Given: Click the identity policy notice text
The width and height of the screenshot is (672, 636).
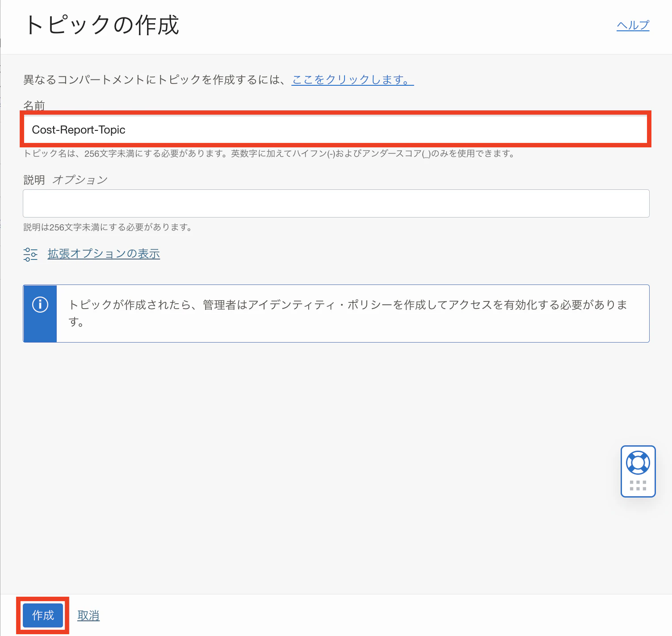Looking at the screenshot, I should tap(348, 313).
